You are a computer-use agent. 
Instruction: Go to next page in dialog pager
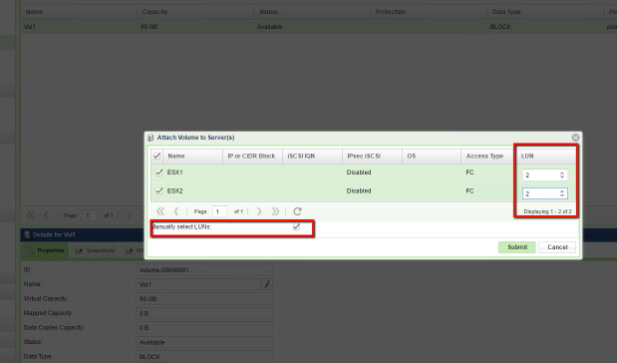[x=259, y=212]
